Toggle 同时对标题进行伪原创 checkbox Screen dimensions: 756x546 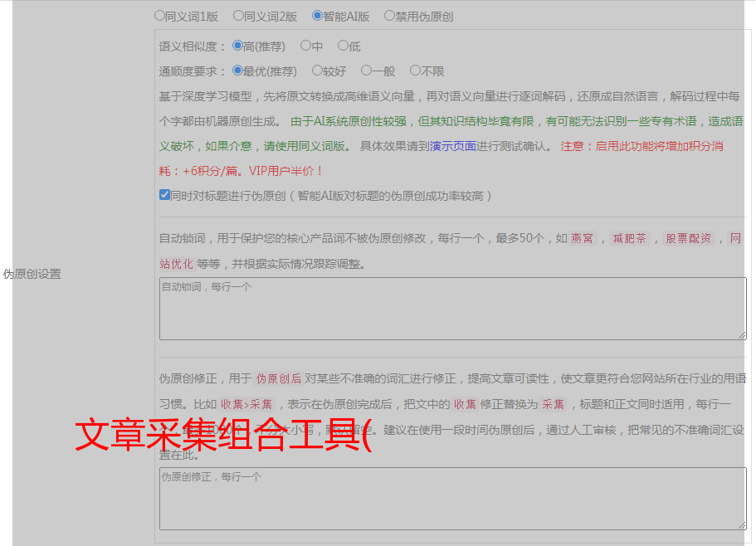click(164, 195)
